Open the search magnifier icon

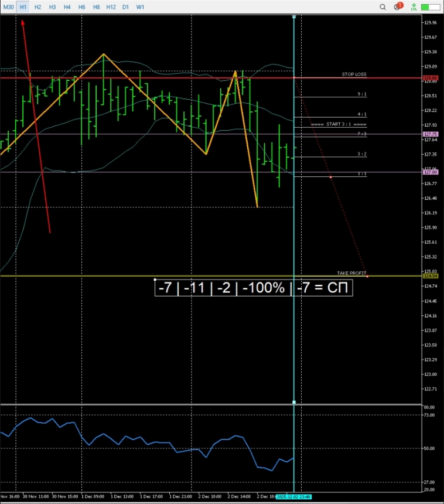382,7
